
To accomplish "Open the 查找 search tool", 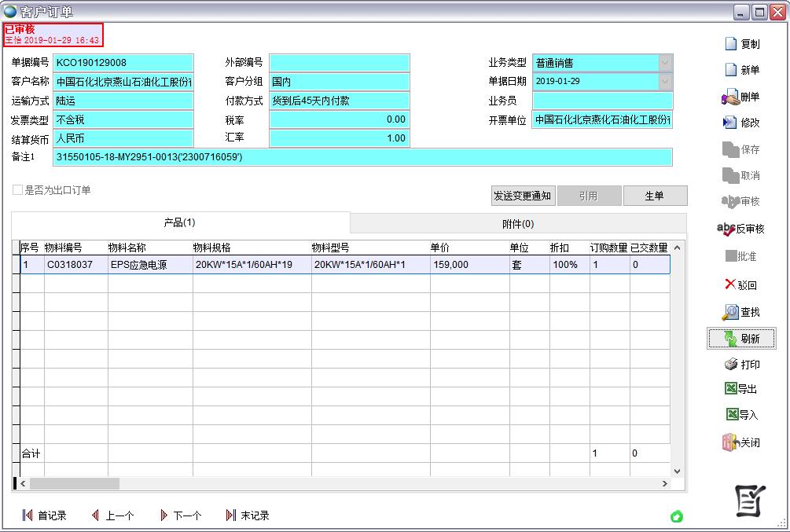I will (730, 312).
